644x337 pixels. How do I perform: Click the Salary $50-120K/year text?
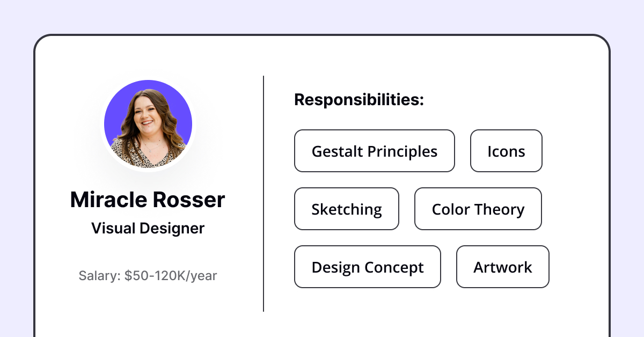tap(148, 276)
